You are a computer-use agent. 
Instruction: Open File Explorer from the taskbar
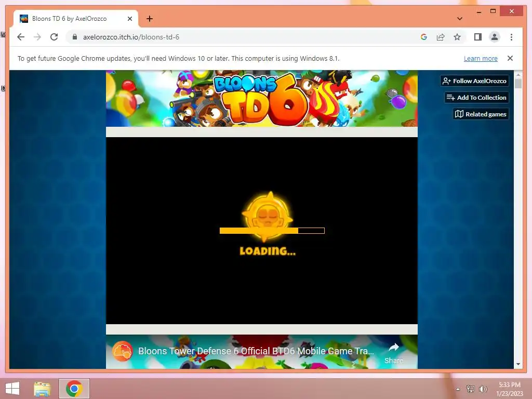(x=42, y=389)
